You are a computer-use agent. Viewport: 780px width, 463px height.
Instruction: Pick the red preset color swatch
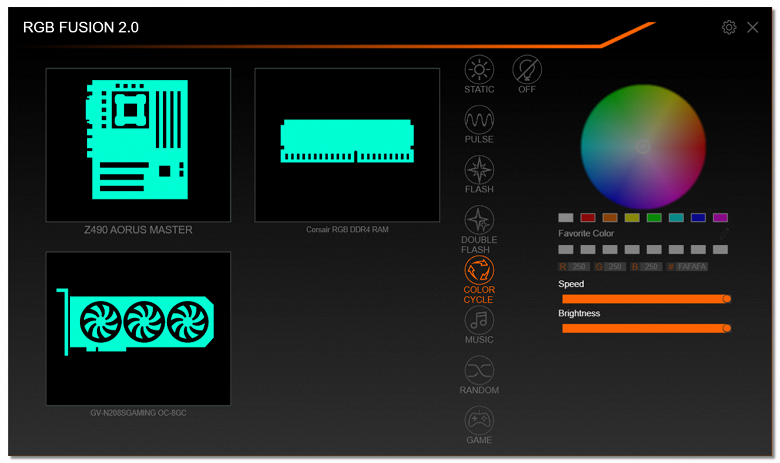coord(588,217)
